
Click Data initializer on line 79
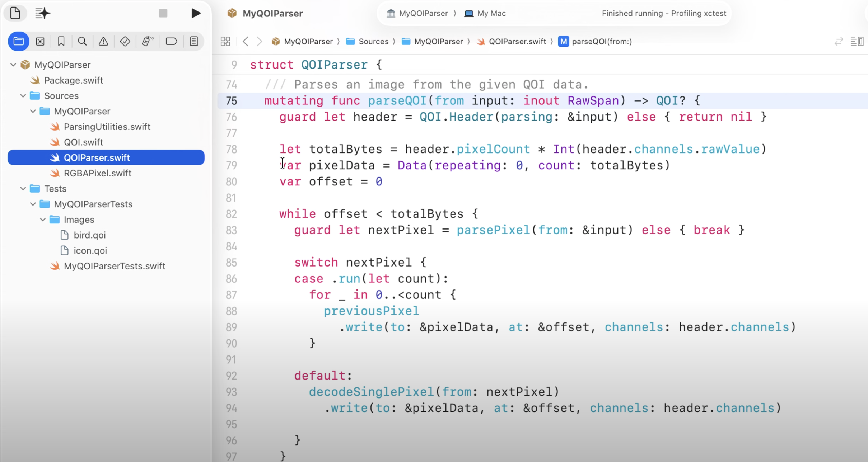(412, 165)
